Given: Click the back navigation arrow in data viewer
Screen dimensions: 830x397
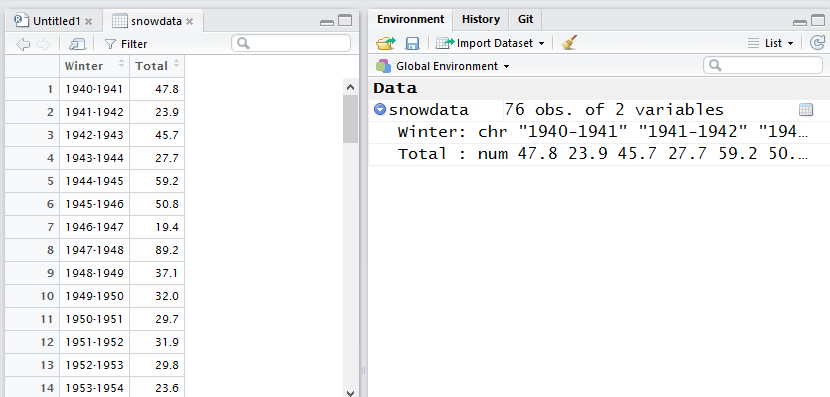Looking at the screenshot, I should pos(23,44).
